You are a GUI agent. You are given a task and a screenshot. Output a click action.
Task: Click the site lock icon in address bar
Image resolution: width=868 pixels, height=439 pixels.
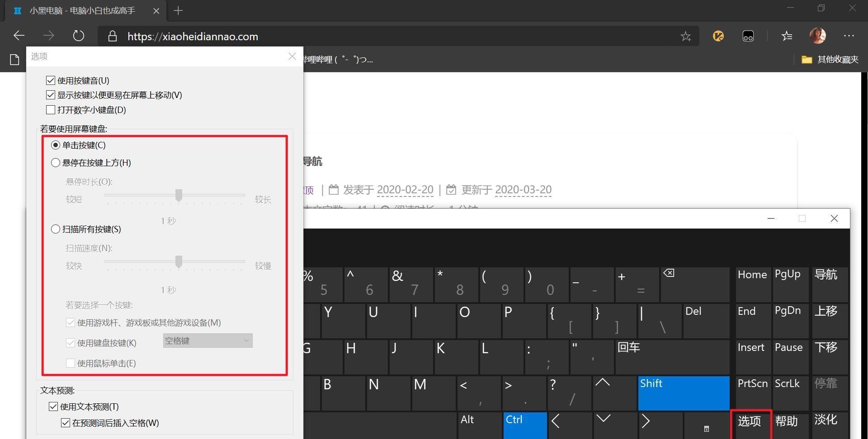113,36
